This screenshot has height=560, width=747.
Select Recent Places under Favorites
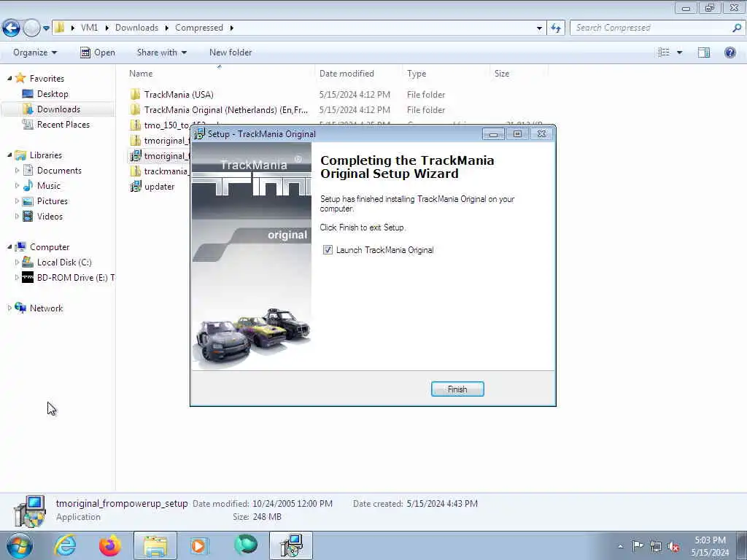pos(63,124)
